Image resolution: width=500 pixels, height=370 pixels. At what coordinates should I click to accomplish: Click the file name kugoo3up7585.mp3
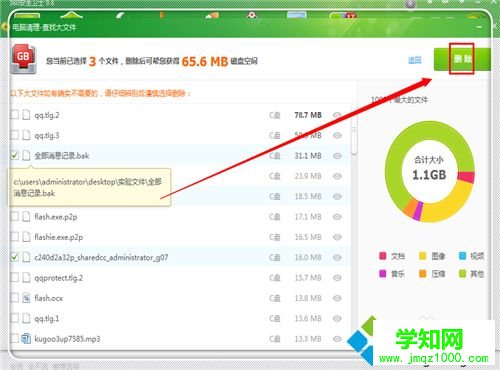67,339
